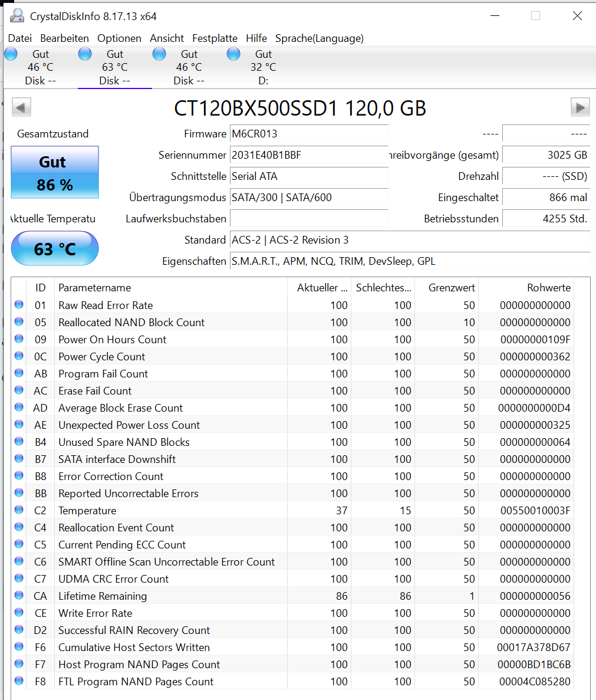Image resolution: width=596 pixels, height=700 pixels.
Task: Click the status orb for Average Block Erase Count
Action: point(19,407)
